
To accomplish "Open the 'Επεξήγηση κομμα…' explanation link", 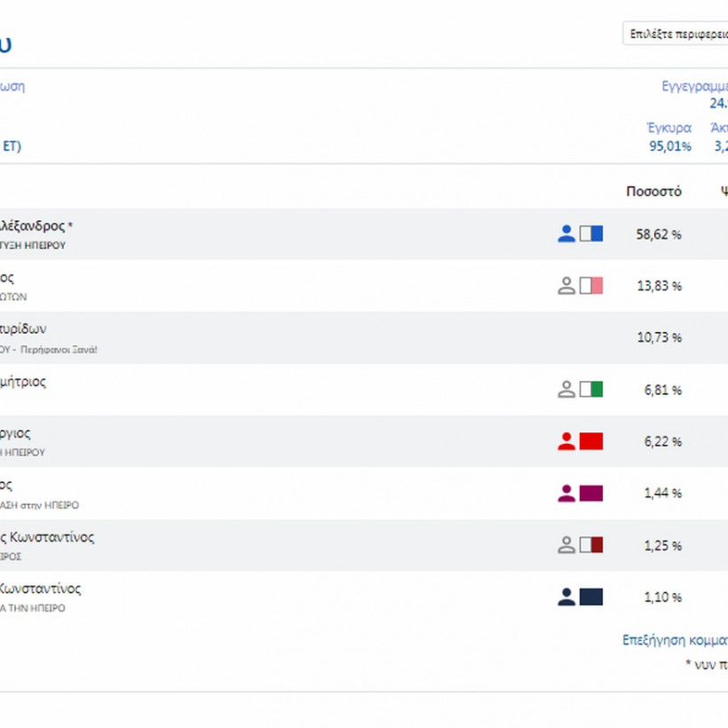I will [x=675, y=639].
